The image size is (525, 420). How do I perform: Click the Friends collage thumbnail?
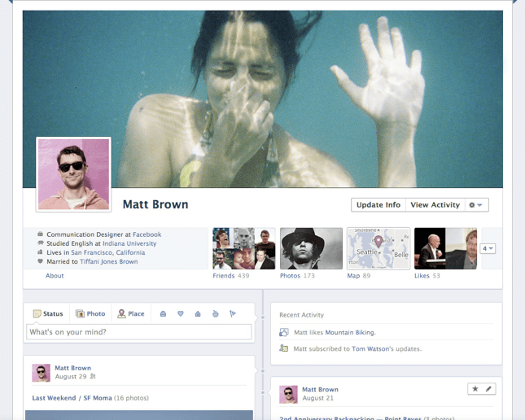[244, 248]
